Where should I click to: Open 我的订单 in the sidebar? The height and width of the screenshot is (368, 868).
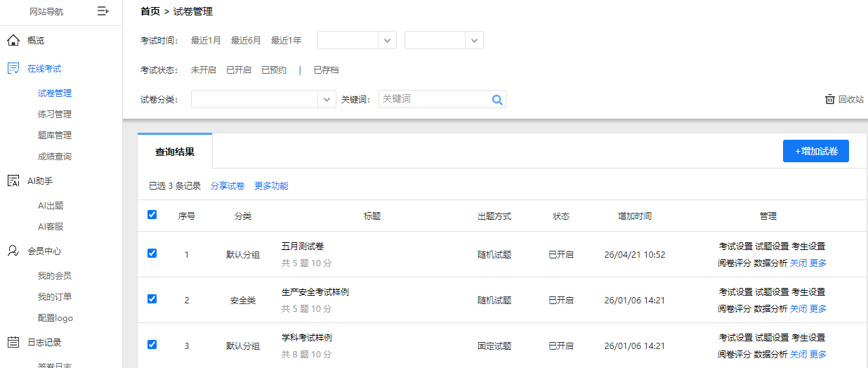[x=55, y=296]
